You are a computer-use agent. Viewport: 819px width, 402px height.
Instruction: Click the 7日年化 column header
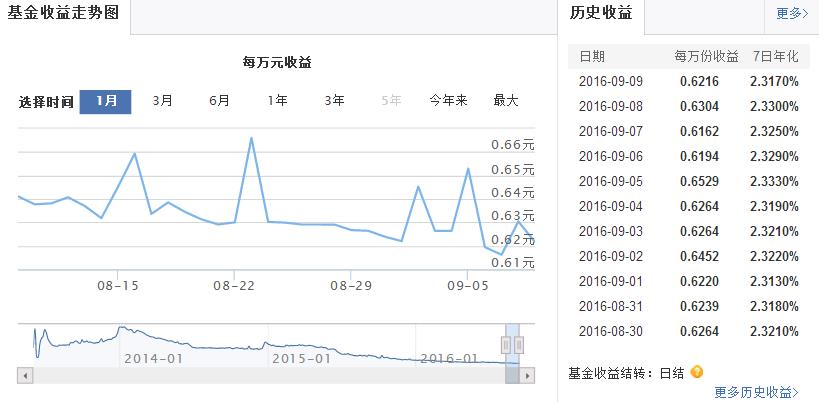[x=776, y=56]
